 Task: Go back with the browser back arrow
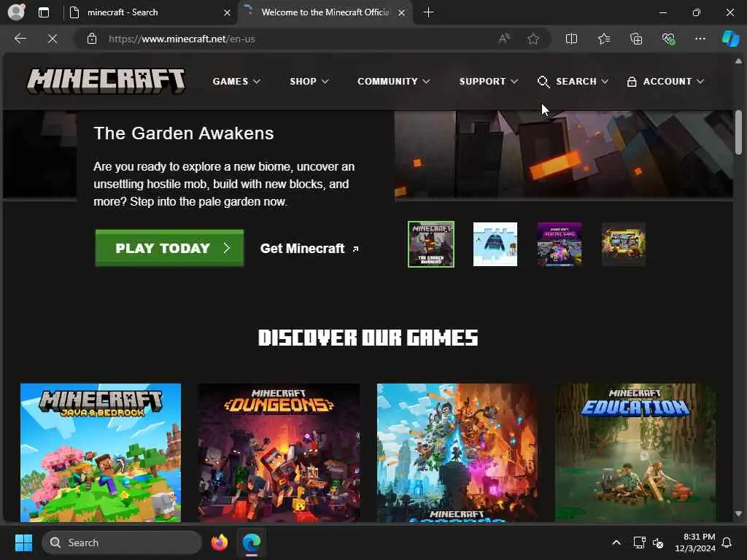(x=20, y=39)
